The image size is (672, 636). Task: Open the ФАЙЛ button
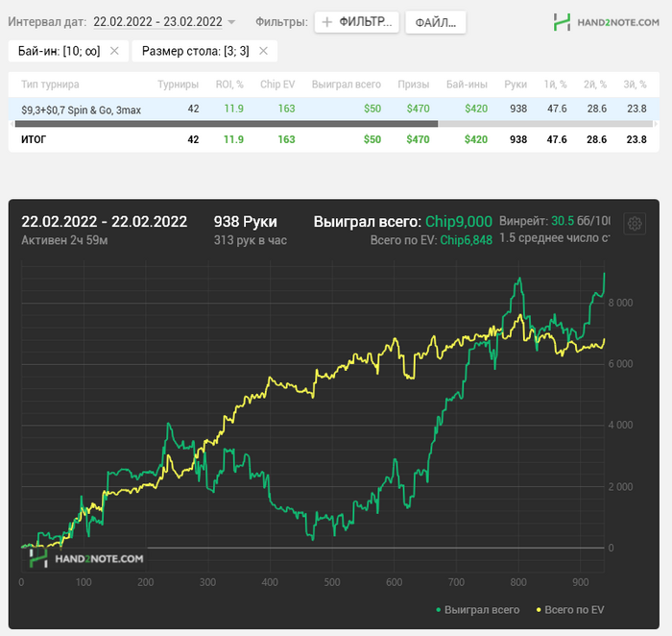(436, 22)
